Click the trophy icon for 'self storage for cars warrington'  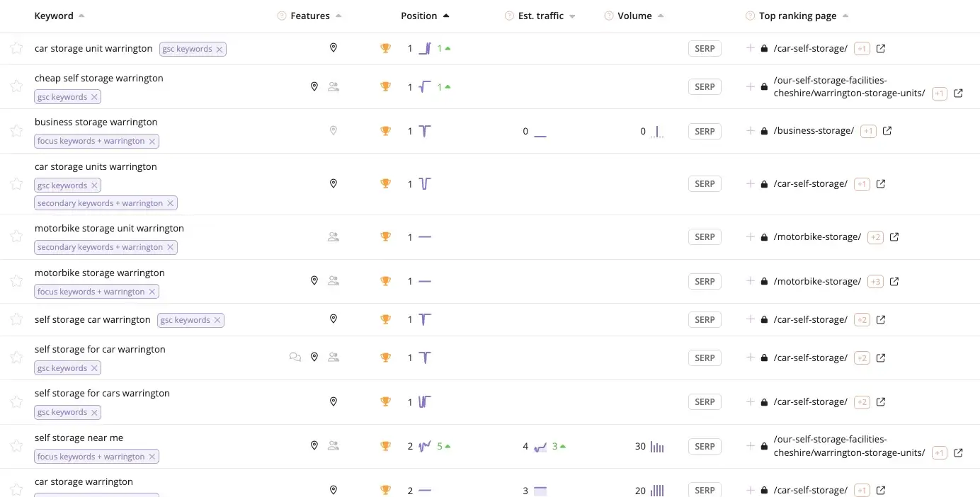[x=385, y=402]
